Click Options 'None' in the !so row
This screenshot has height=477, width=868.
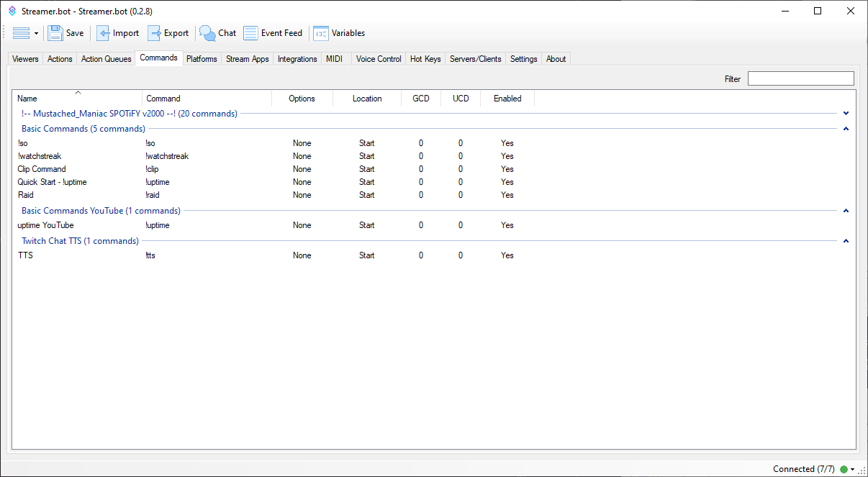point(302,143)
